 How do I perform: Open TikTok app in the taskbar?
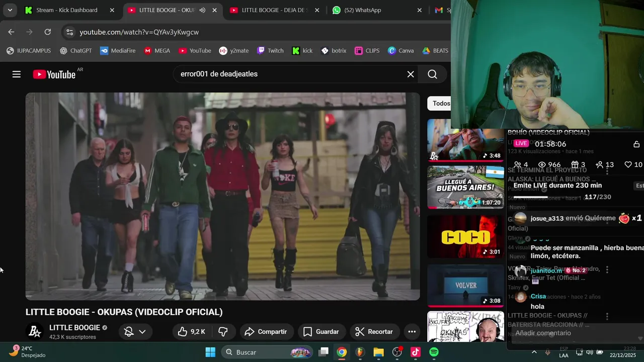click(x=416, y=352)
